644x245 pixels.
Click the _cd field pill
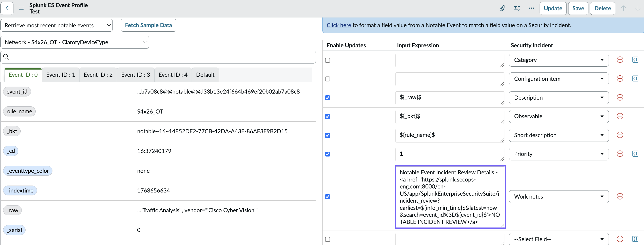(11, 151)
